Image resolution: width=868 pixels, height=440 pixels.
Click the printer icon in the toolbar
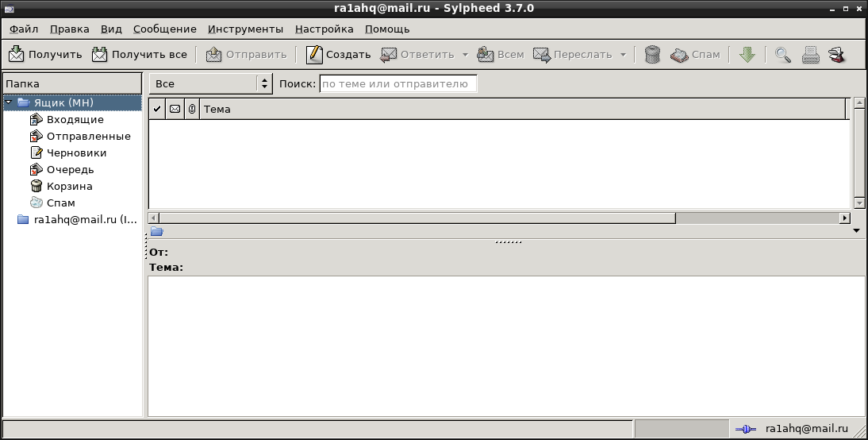[x=811, y=54]
